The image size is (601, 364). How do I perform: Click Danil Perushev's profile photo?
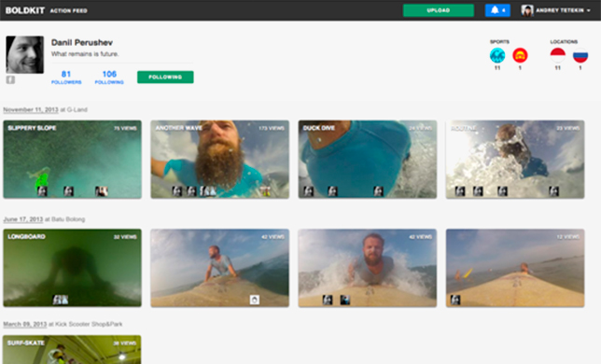pyautogui.click(x=25, y=55)
